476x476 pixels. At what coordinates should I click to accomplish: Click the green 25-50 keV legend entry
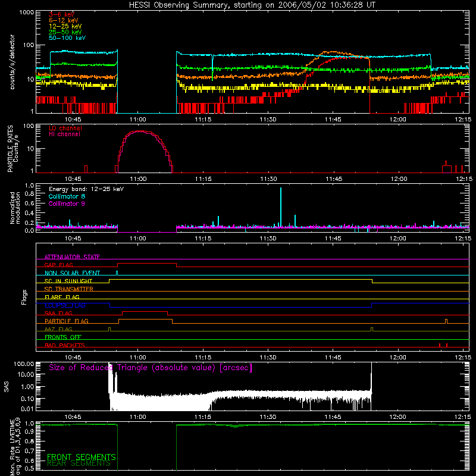click(x=65, y=32)
